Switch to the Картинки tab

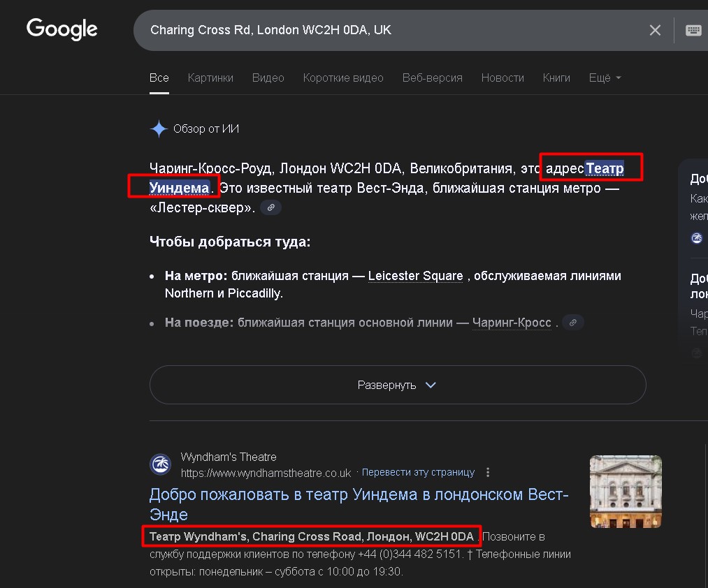click(210, 78)
